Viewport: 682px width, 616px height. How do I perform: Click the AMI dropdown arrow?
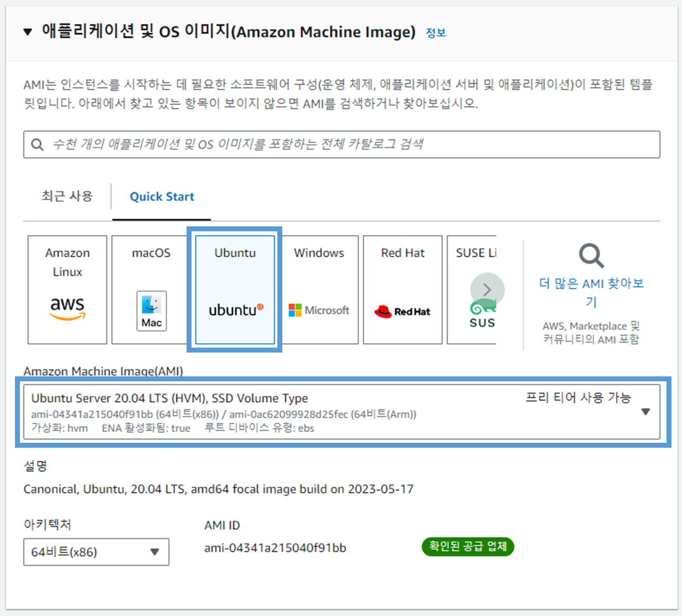click(645, 412)
